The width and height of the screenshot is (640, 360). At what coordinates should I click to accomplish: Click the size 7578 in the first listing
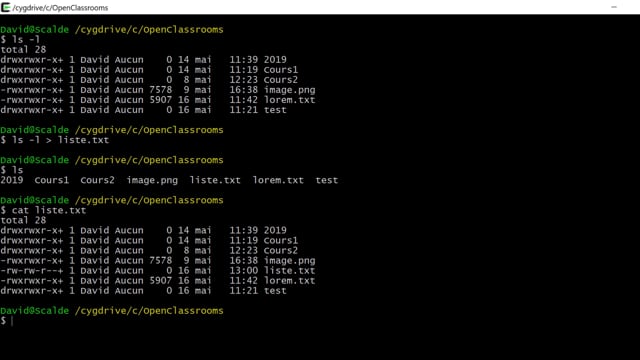[160, 90]
